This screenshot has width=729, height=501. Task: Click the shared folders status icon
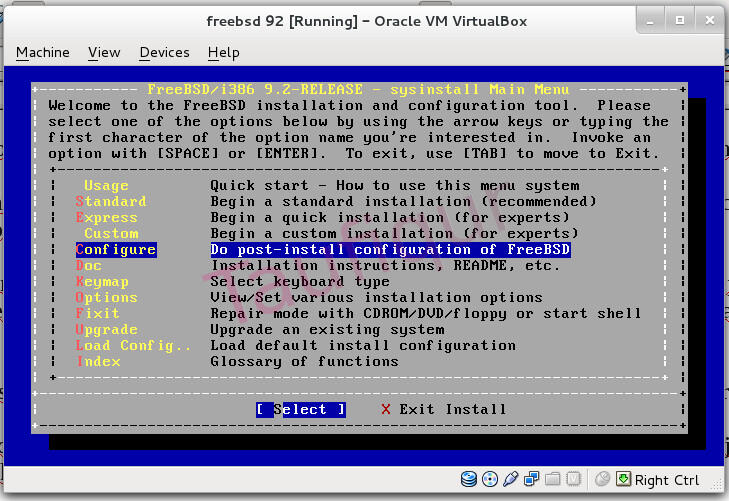(552, 479)
